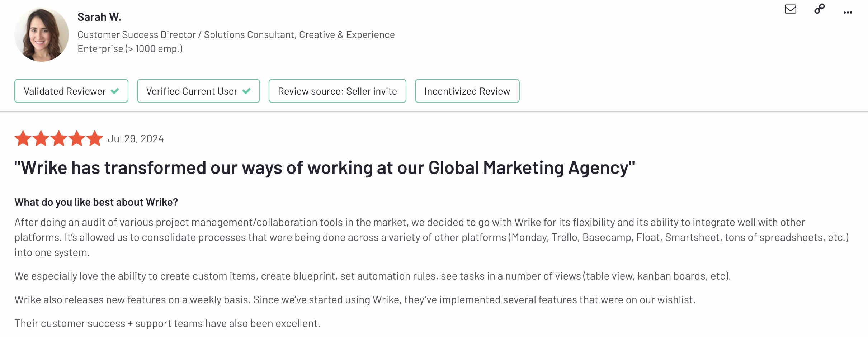
Task: Click the envelope icon to message reviewer
Action: click(790, 9)
